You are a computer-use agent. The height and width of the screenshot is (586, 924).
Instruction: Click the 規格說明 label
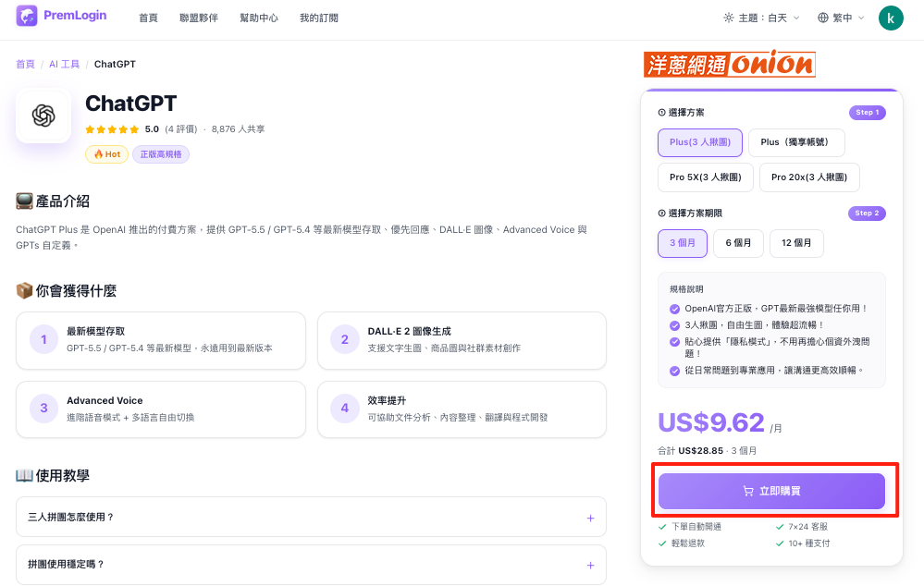pos(686,289)
